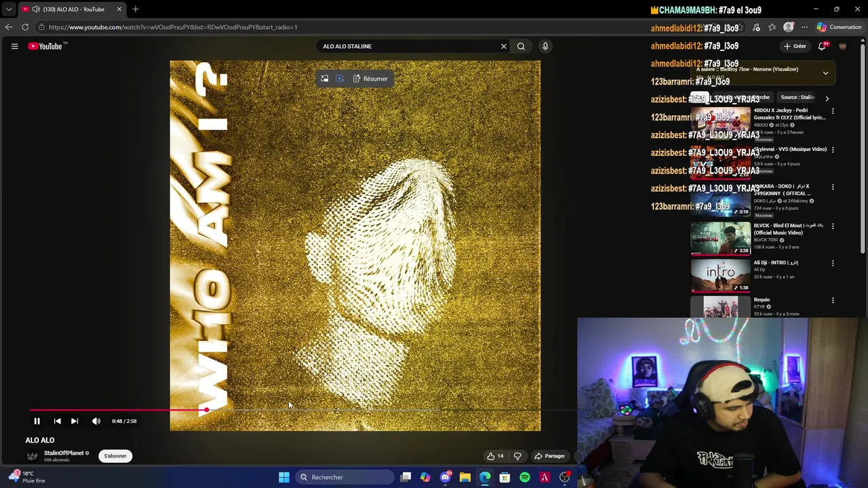
Task: Open options menu for Ali Dji INTRO
Action: [x=833, y=263]
